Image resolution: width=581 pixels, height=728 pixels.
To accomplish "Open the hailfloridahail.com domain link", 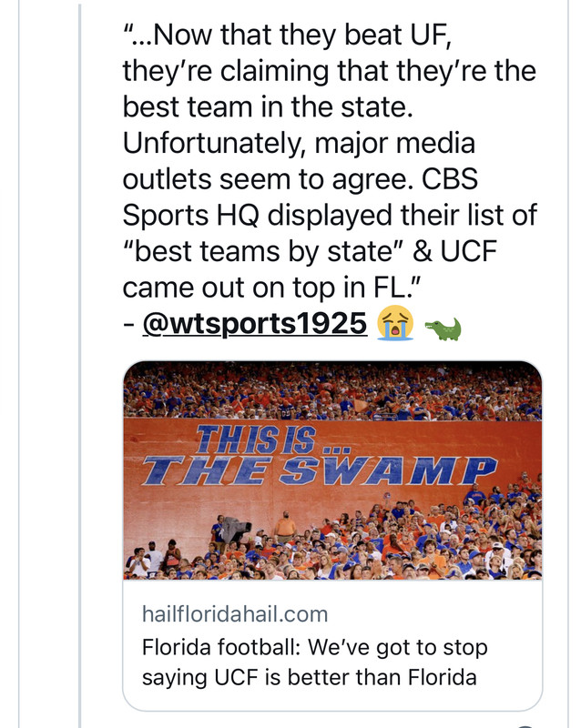I will [235, 613].
